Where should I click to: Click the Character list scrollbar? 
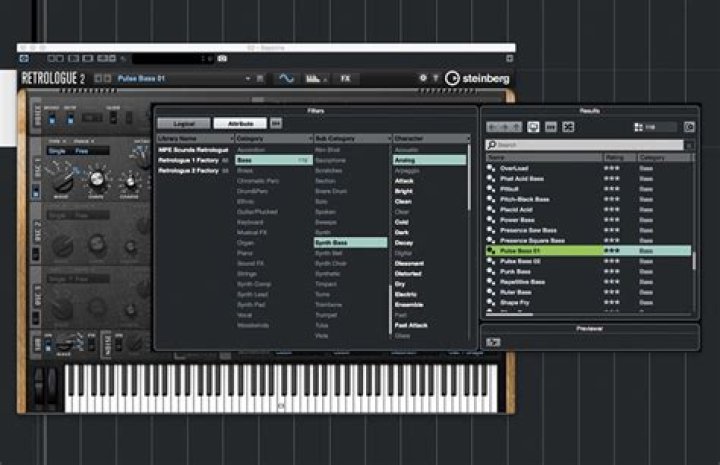(x=469, y=177)
